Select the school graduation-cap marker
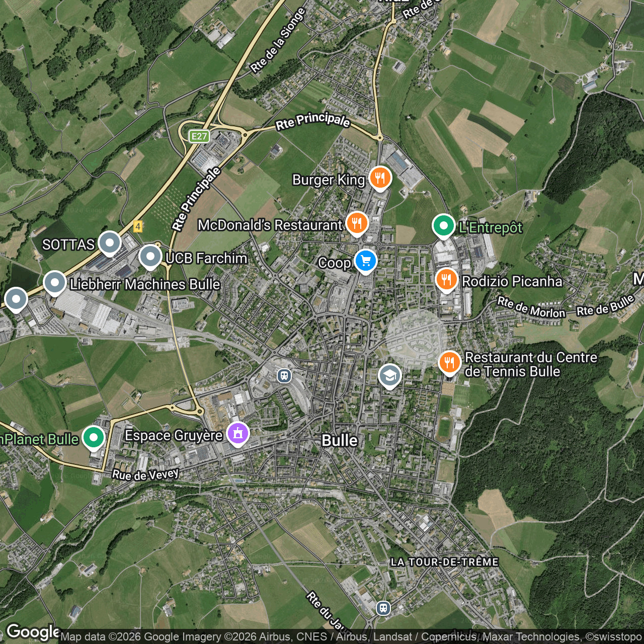This screenshot has height=644, width=644. [390, 376]
